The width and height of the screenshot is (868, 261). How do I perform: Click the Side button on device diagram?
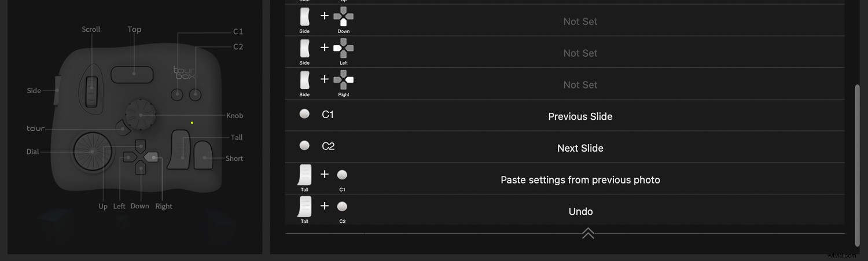[x=56, y=91]
